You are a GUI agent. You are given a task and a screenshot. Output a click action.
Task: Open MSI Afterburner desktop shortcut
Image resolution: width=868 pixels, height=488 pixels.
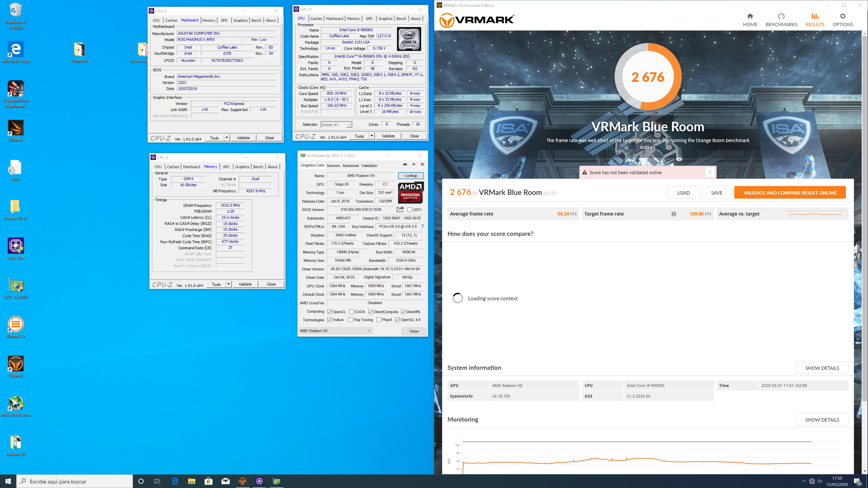click(x=16, y=406)
